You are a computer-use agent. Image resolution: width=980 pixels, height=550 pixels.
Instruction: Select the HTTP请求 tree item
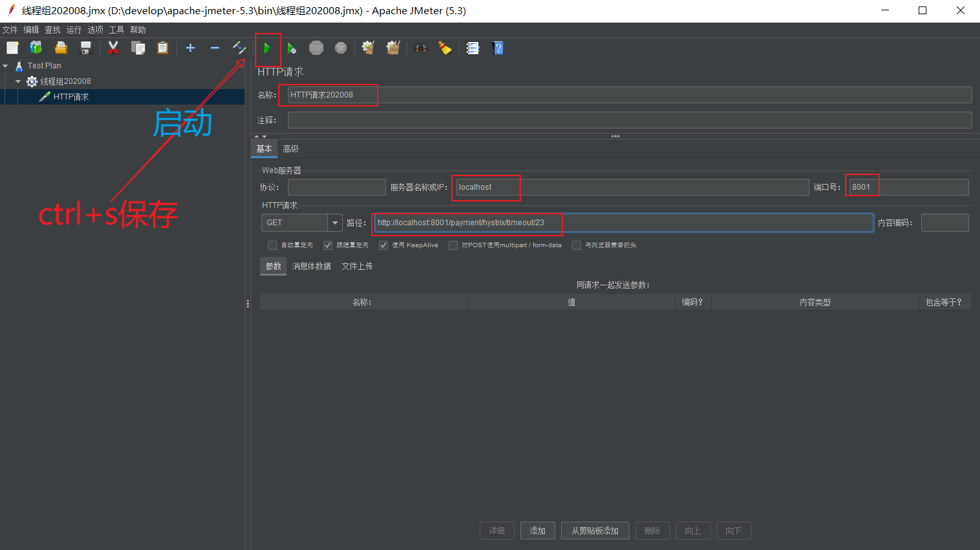(71, 97)
